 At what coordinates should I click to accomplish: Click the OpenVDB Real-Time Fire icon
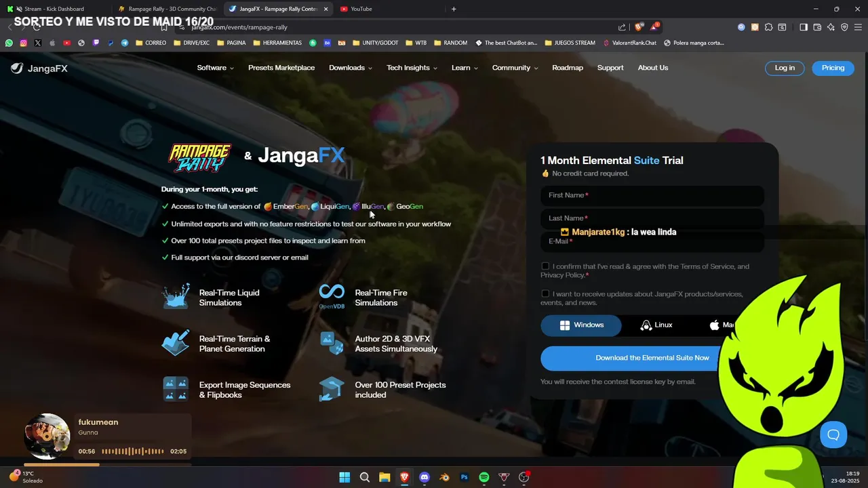coord(332,297)
